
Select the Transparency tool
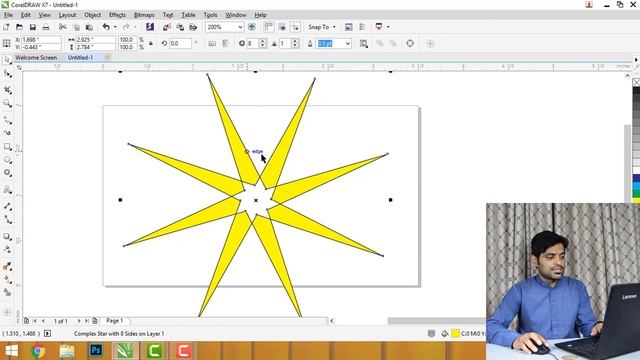point(7,249)
